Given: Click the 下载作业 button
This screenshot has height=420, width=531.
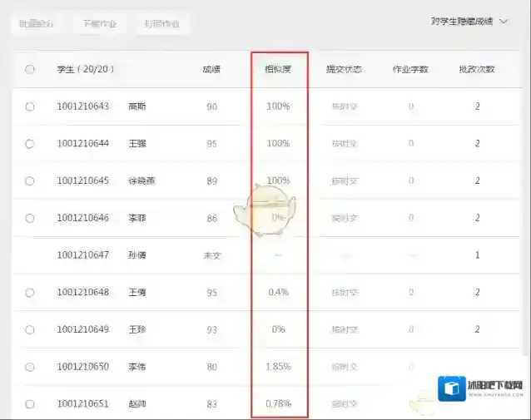Looking at the screenshot, I should click(x=100, y=24).
